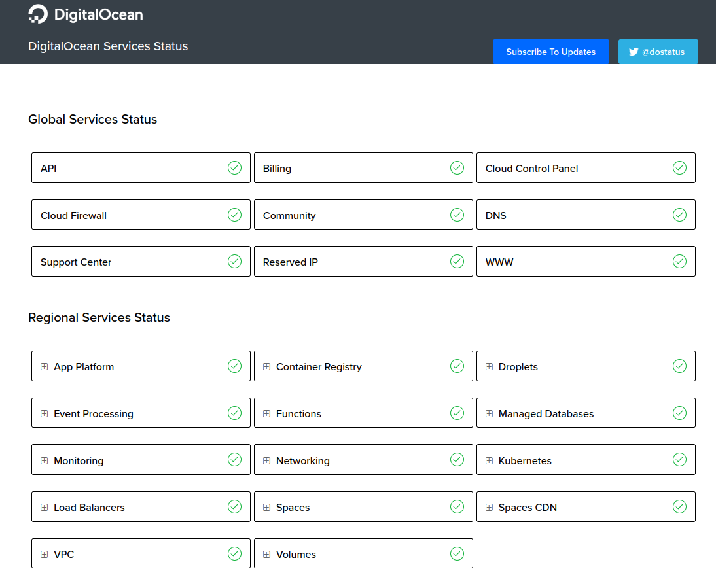Expand the VPC regional list
716x588 pixels.
(45, 554)
